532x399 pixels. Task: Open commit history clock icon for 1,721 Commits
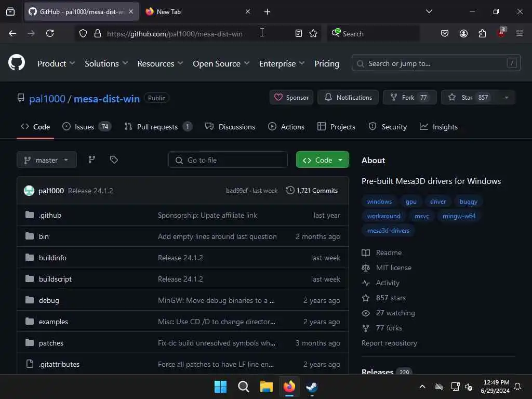[x=290, y=190]
